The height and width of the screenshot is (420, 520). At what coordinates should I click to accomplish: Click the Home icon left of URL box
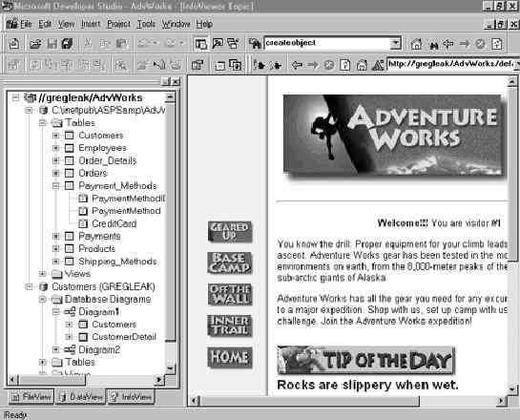[362, 65]
